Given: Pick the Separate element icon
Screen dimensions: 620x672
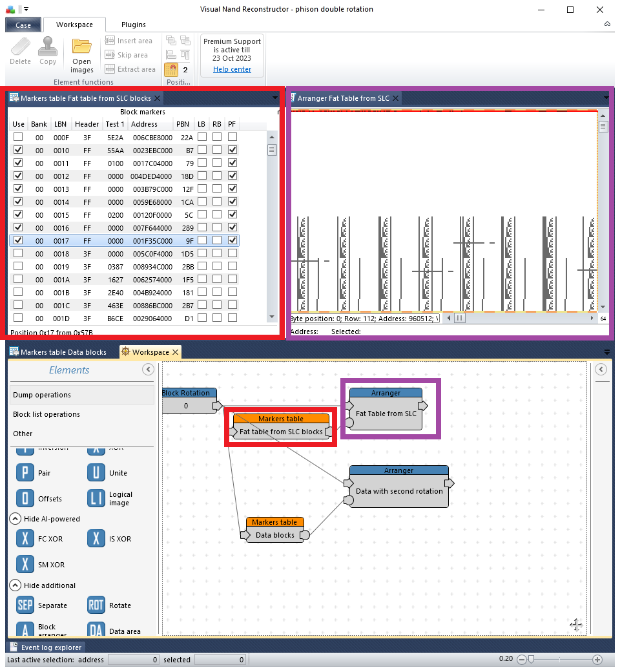Looking at the screenshot, I should pos(25,605).
